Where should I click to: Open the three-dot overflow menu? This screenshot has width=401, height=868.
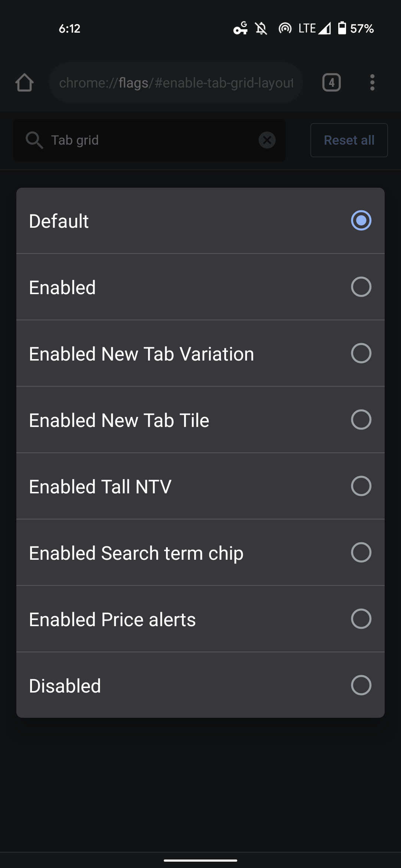tap(372, 82)
